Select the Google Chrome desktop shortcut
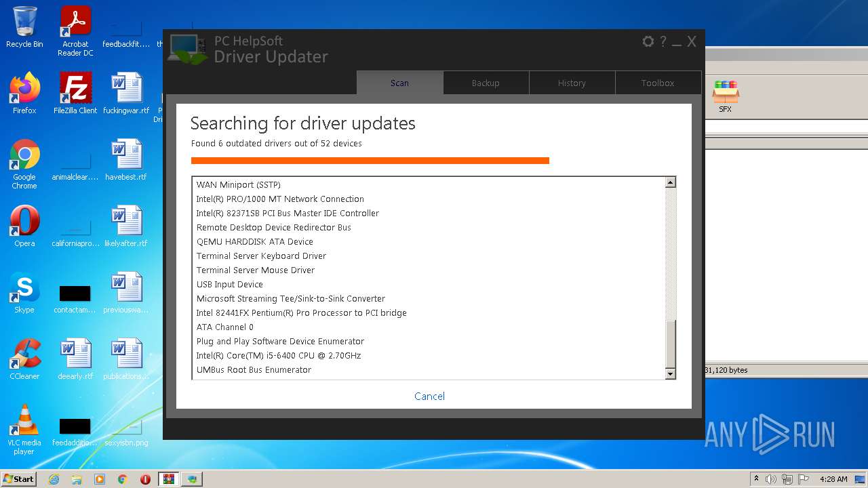This screenshot has height=488, width=868. click(x=24, y=164)
